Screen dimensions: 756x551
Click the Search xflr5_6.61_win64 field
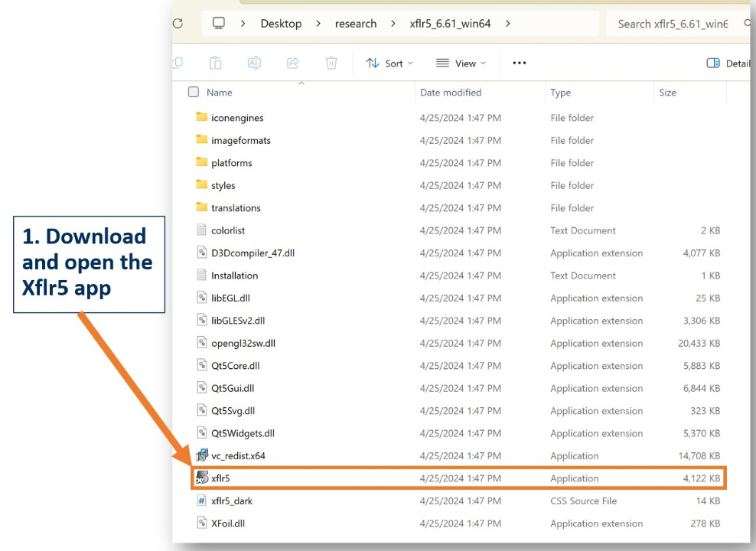point(672,24)
